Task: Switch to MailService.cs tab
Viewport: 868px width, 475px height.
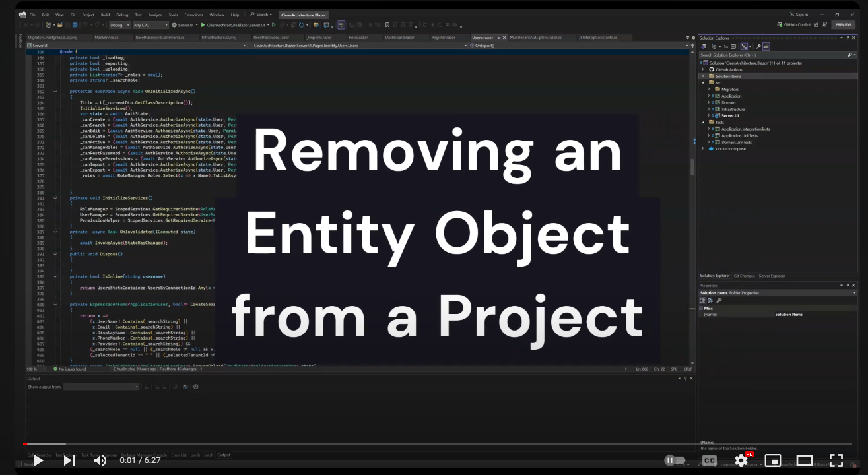Action: pyautogui.click(x=106, y=38)
